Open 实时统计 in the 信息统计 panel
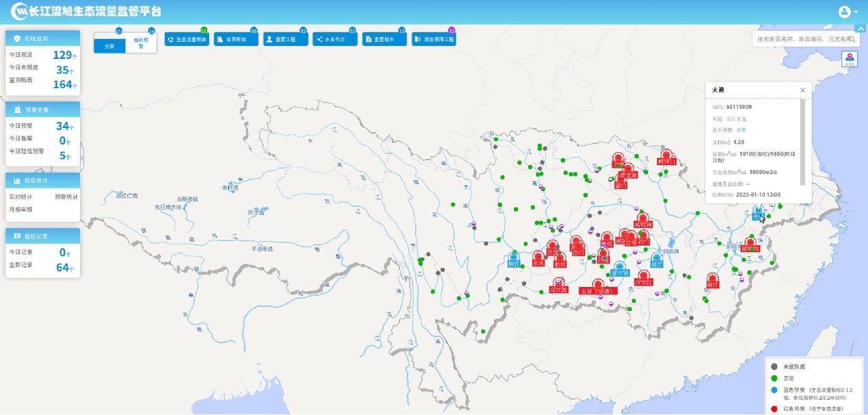Screen dimensions: 868x415 point(21,197)
